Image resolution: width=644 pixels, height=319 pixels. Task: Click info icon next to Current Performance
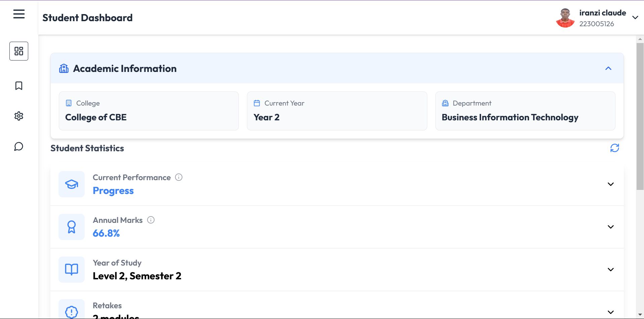click(x=179, y=177)
